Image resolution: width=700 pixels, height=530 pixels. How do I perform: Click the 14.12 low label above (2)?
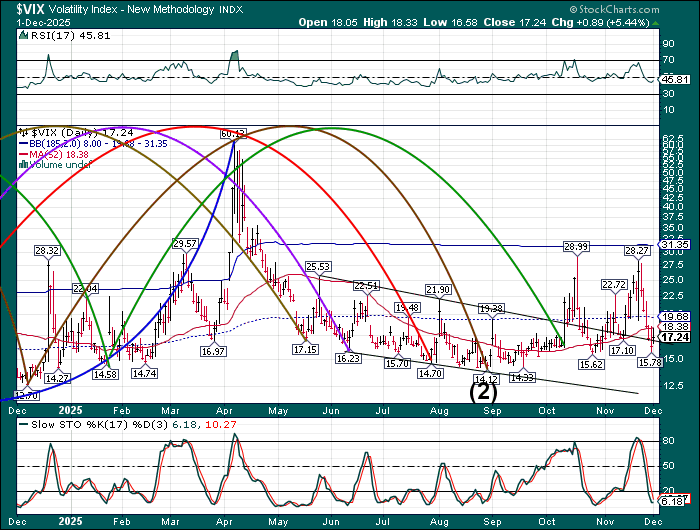tap(485, 378)
